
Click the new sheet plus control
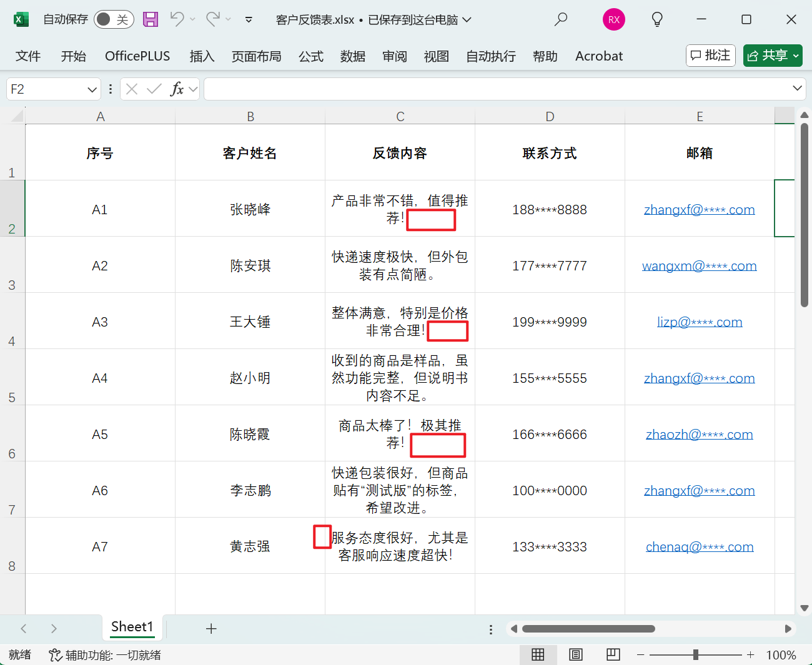[x=211, y=629]
